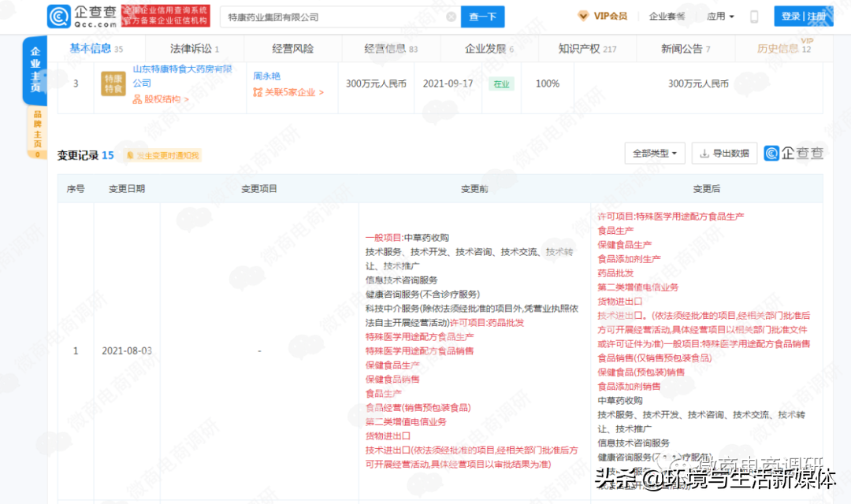Screen dimensions: 851x504
Task: Click the date cell 2021-09-17
Action: (448, 83)
